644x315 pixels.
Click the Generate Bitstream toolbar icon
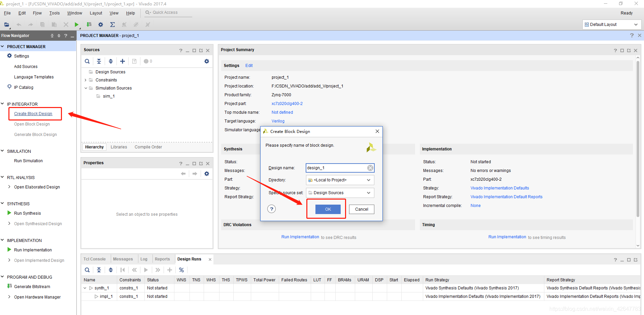[89, 25]
